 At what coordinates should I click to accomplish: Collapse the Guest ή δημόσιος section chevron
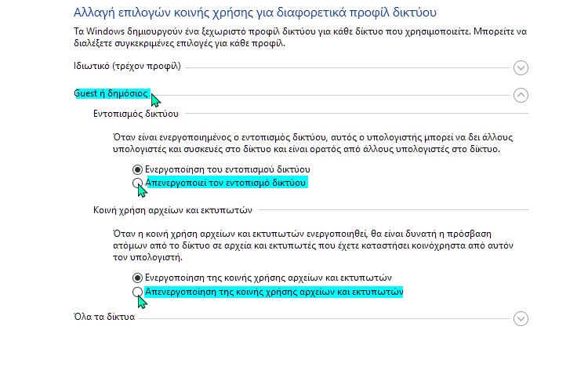click(x=521, y=96)
